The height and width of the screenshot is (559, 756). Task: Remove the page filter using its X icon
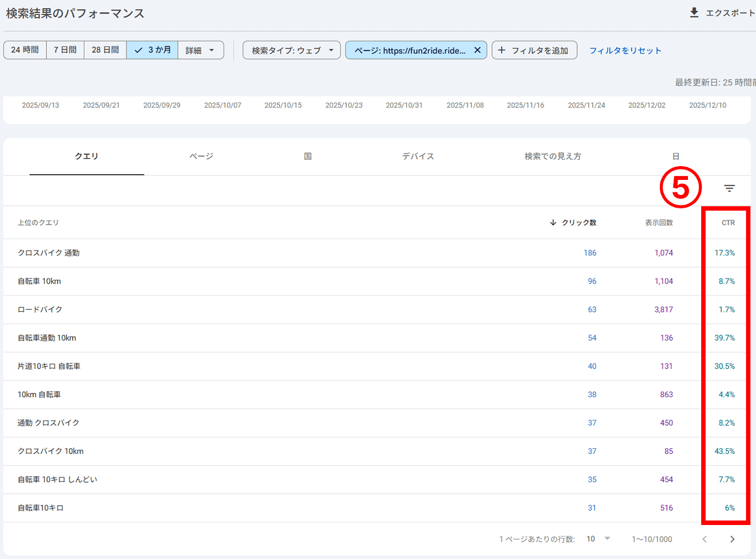pos(477,50)
